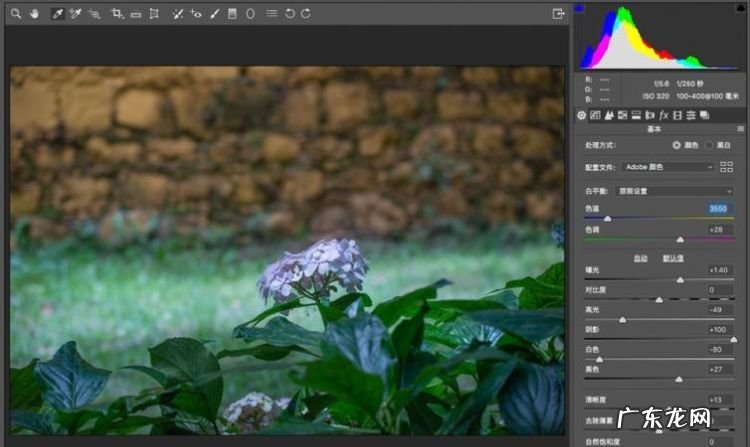Click the 阴影 shadows slider handle
750x447 pixels.
click(734, 339)
